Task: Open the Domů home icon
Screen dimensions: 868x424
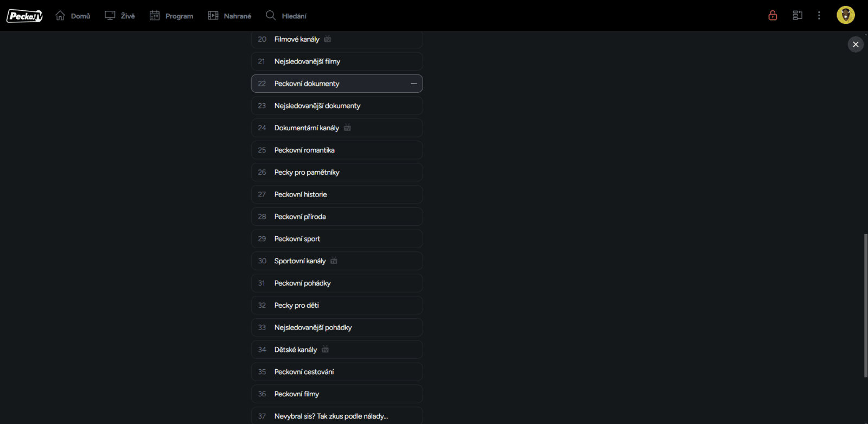Action: (x=60, y=16)
